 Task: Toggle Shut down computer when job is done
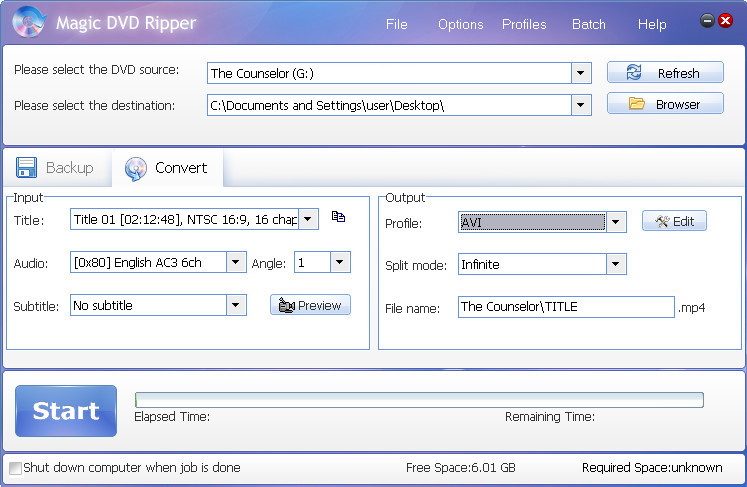16,468
